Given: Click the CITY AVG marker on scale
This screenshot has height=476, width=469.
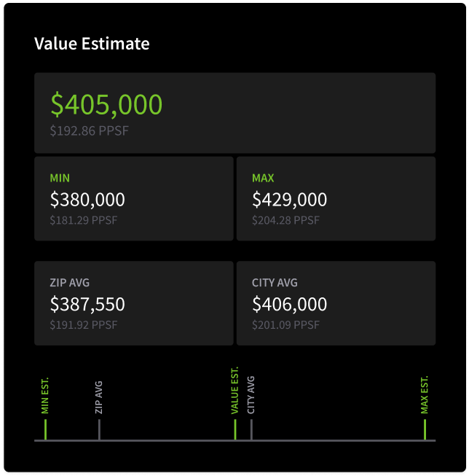Looking at the screenshot, I should click(x=251, y=407).
